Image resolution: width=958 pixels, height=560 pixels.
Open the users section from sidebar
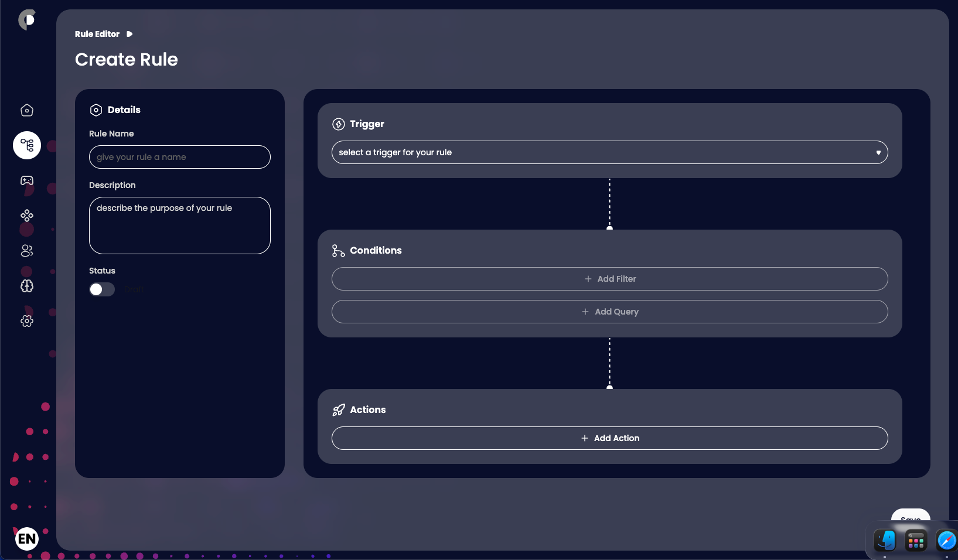pos(26,251)
